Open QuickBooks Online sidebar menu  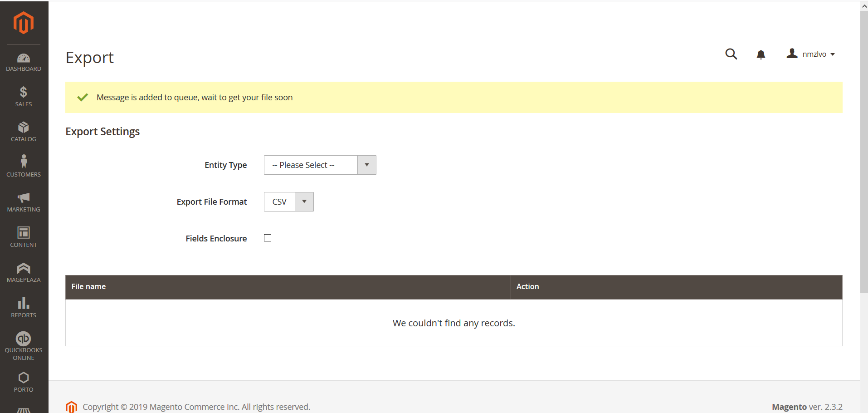pos(24,345)
